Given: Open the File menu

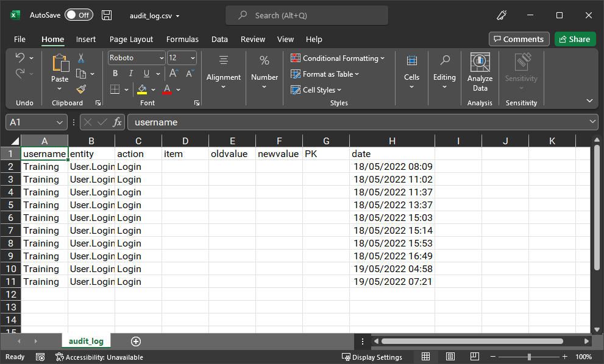Looking at the screenshot, I should (x=20, y=39).
